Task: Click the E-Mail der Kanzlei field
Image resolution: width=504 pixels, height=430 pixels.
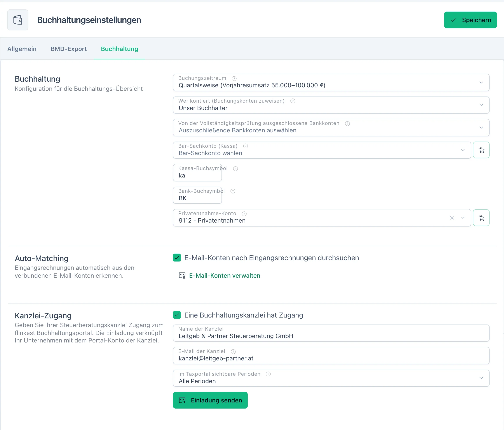Action: 331,356
